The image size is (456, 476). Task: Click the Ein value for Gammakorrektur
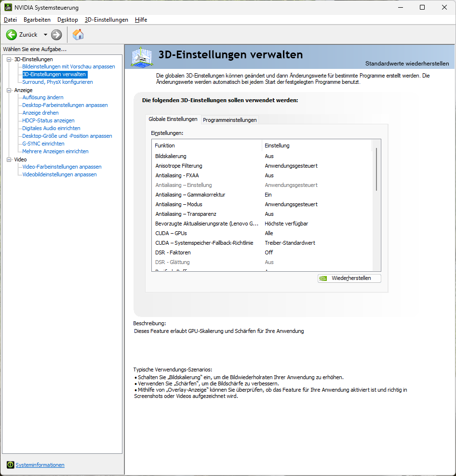tap(268, 195)
